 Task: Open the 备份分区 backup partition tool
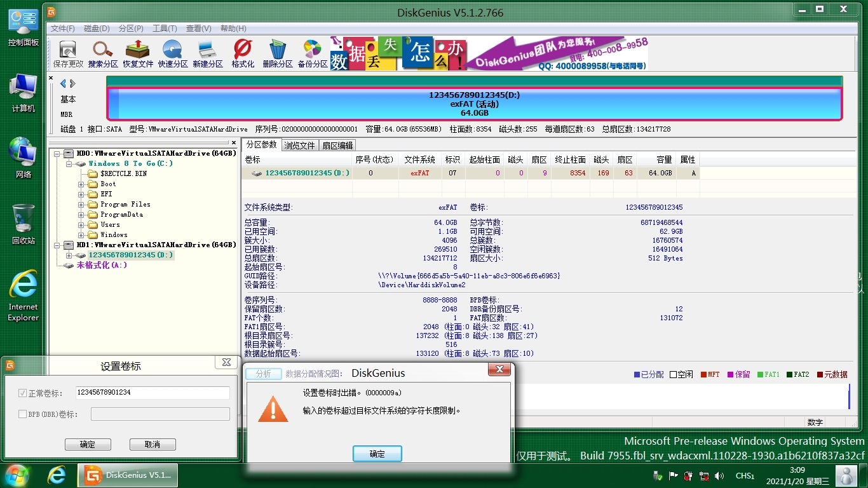313,54
